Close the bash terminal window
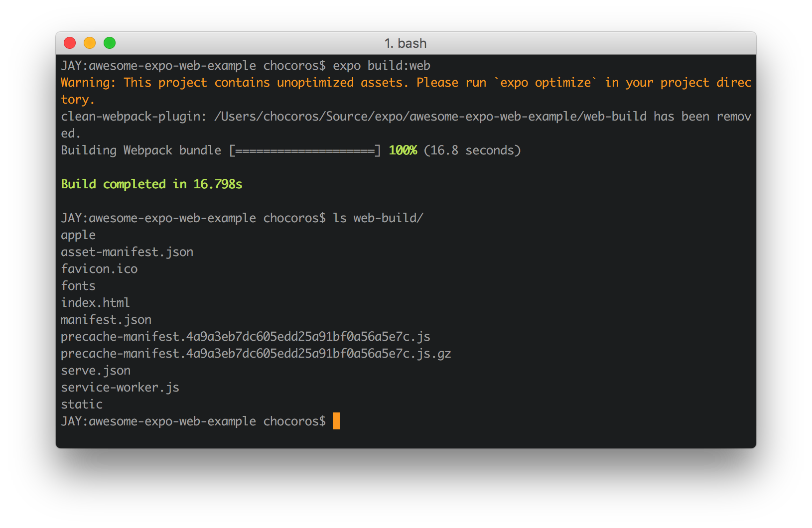The image size is (812, 528). click(70, 43)
